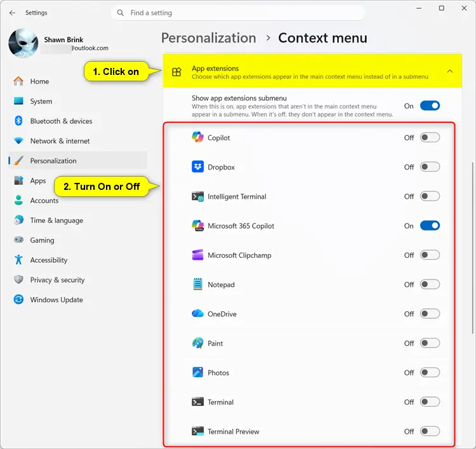476x449 pixels.
Task: Click the search magnifier icon
Action: (x=121, y=13)
